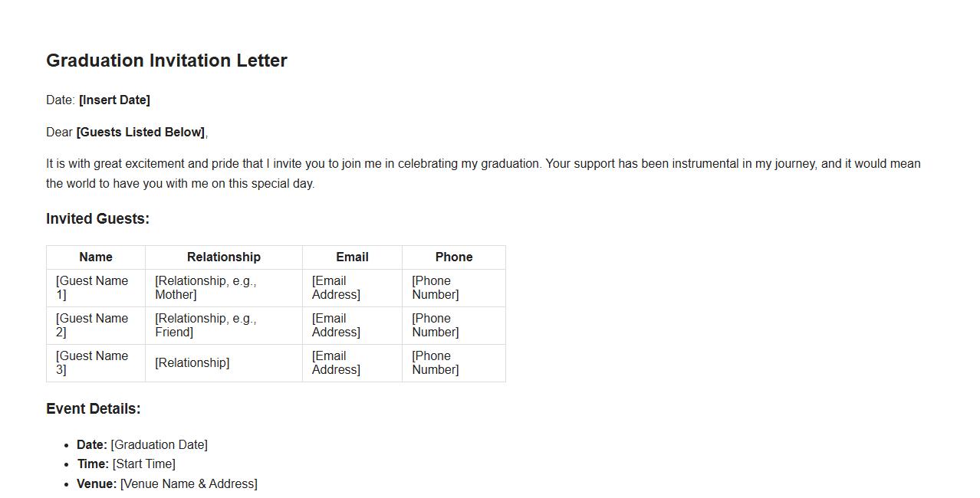This screenshot has height=498, width=980.
Task: Click the Email column header
Action: pyautogui.click(x=352, y=257)
